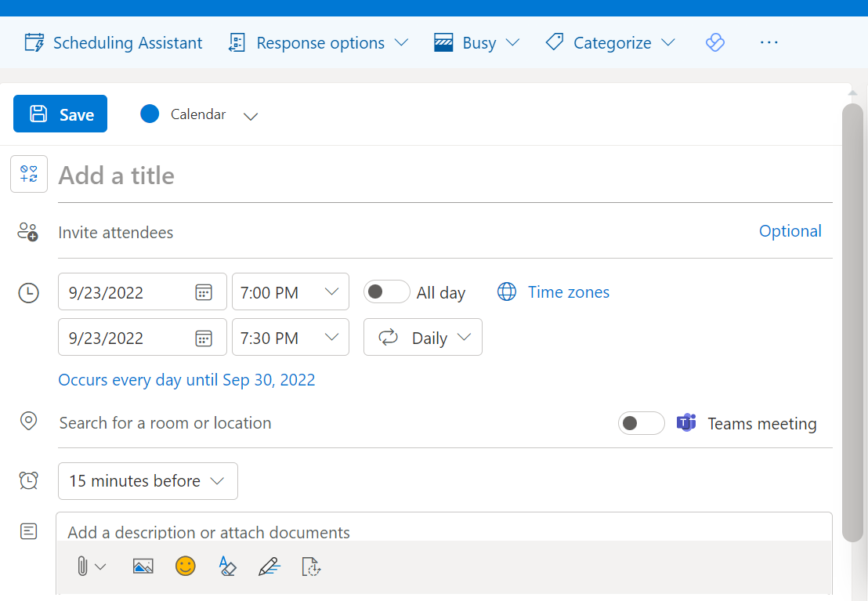
Task: Open the more options ellipsis menu
Action: [x=769, y=42]
